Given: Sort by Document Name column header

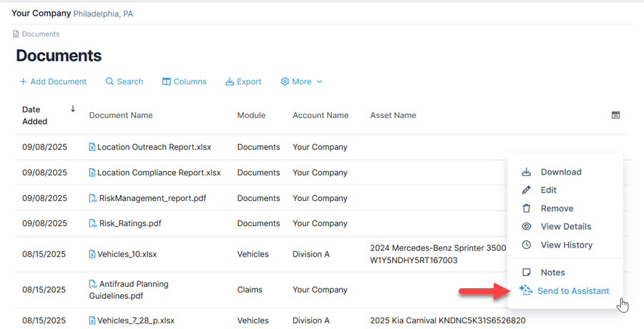Looking at the screenshot, I should pos(120,115).
